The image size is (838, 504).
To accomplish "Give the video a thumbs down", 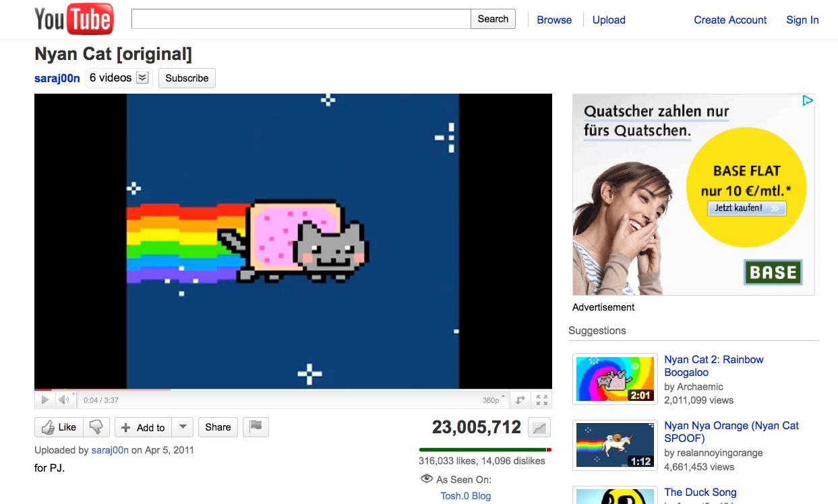I will click(96, 427).
